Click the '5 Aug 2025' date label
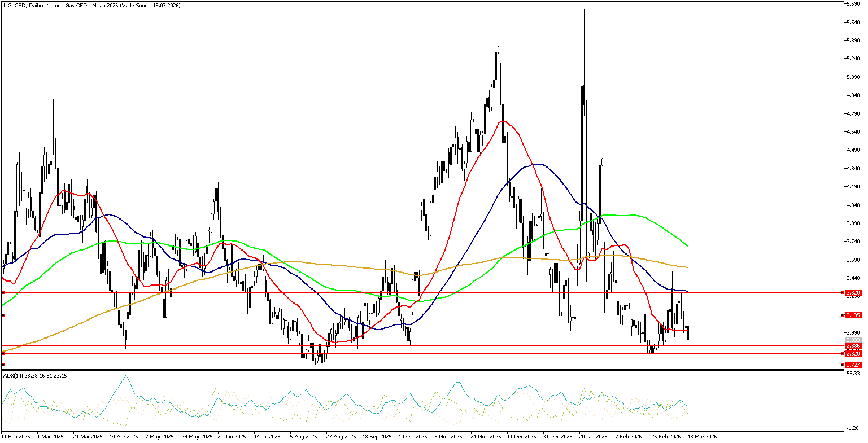Image resolution: width=868 pixels, height=443 pixels. [303, 437]
